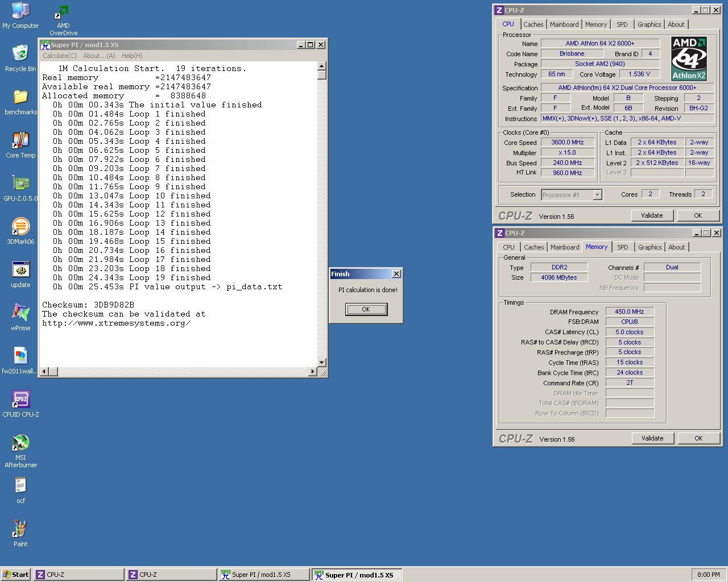Click OK in lower CPU-Z window
Viewport: 728px width, 582px height.
(x=698, y=438)
